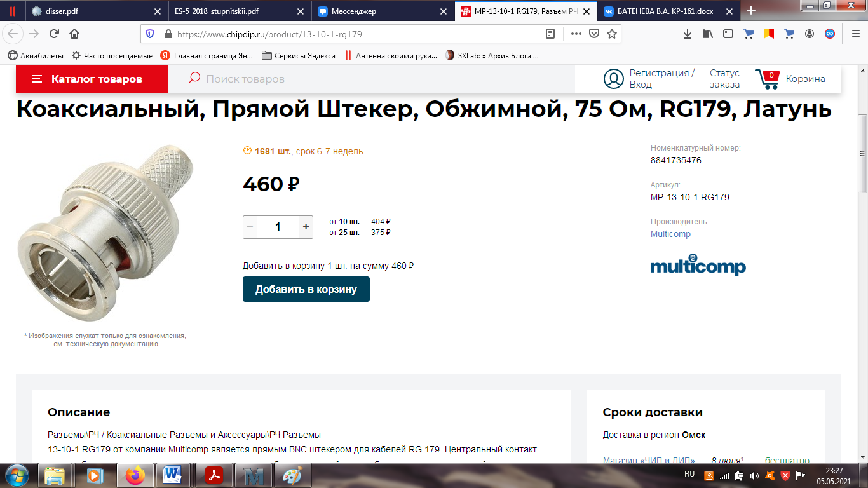Click the Добавить в корзину button

[x=306, y=289]
